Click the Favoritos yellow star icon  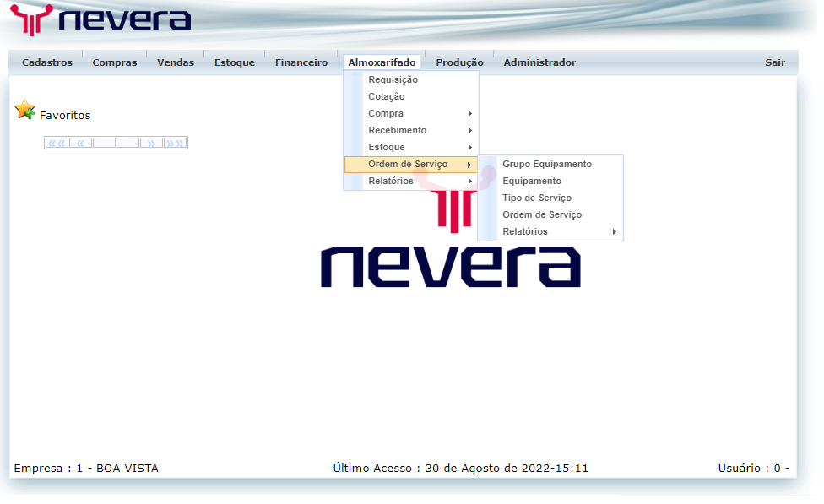[x=24, y=110]
